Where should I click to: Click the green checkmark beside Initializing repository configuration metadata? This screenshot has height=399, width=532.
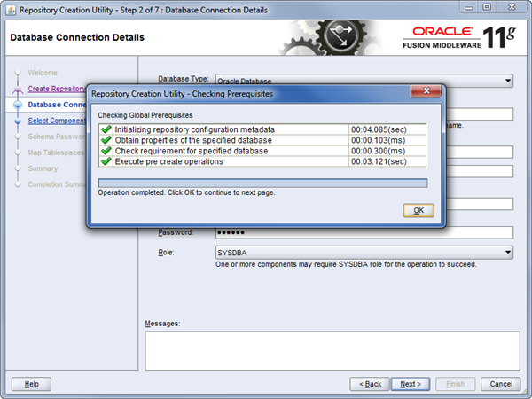(x=106, y=129)
